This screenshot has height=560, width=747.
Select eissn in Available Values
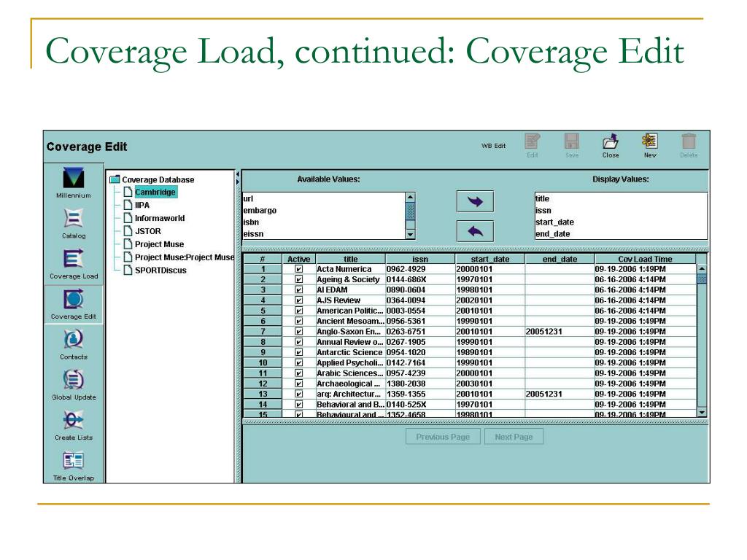point(253,234)
